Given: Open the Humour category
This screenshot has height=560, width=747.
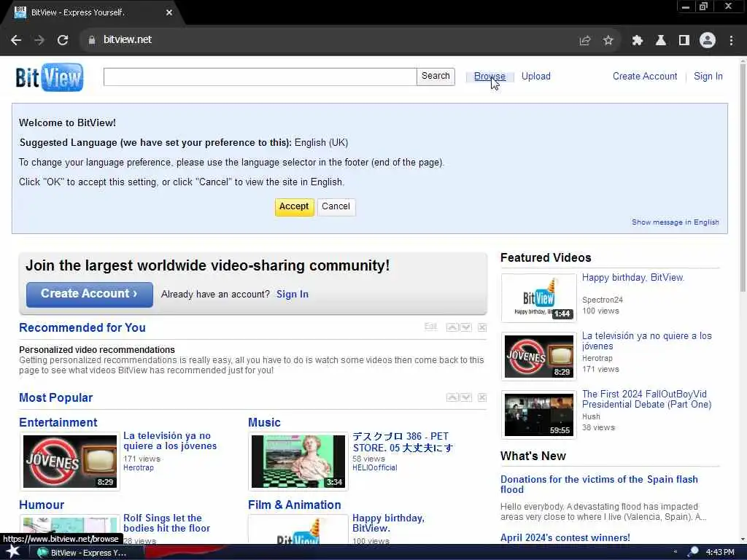Looking at the screenshot, I should (42, 505).
